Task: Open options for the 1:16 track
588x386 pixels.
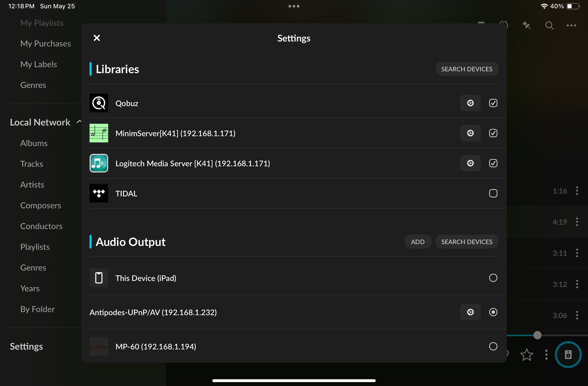Action: (577, 191)
